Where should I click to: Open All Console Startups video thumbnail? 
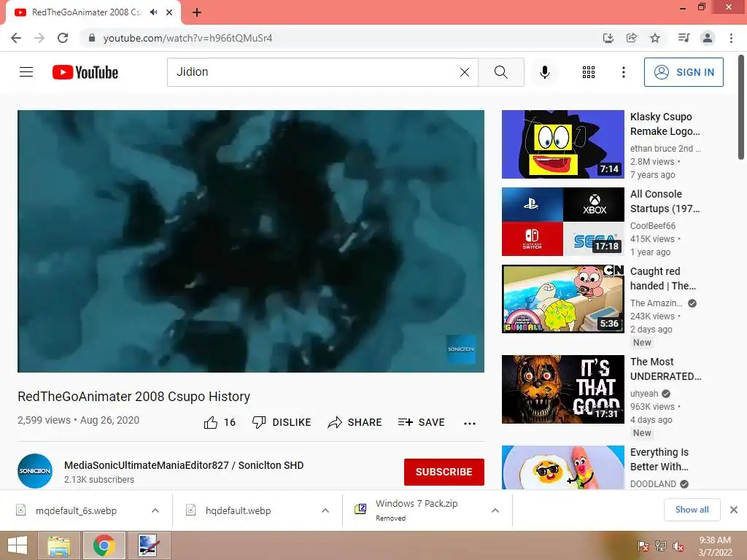[x=562, y=222]
